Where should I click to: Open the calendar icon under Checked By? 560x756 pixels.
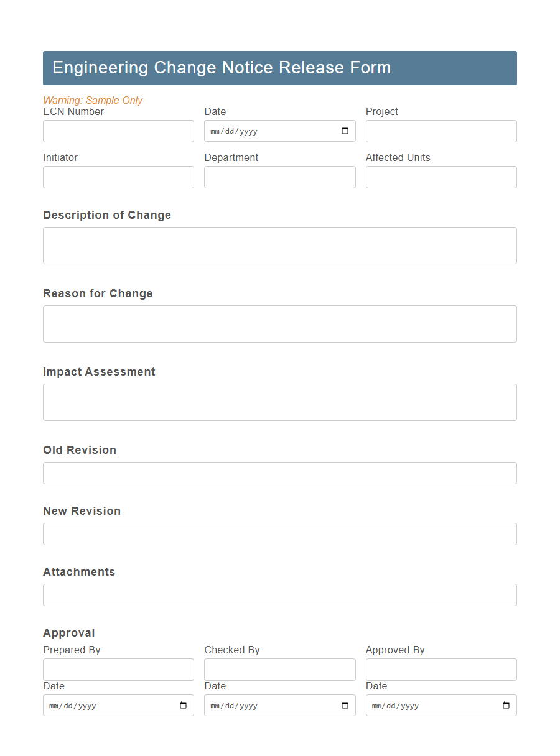345,705
